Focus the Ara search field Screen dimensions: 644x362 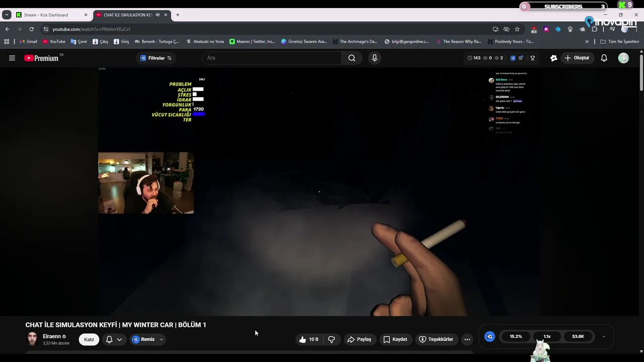272,58
